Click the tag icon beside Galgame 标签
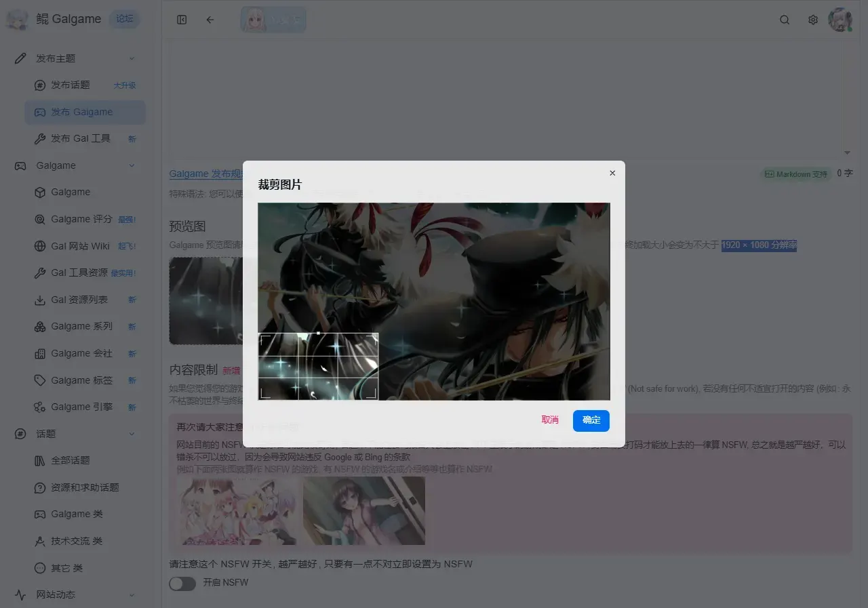 (40, 380)
